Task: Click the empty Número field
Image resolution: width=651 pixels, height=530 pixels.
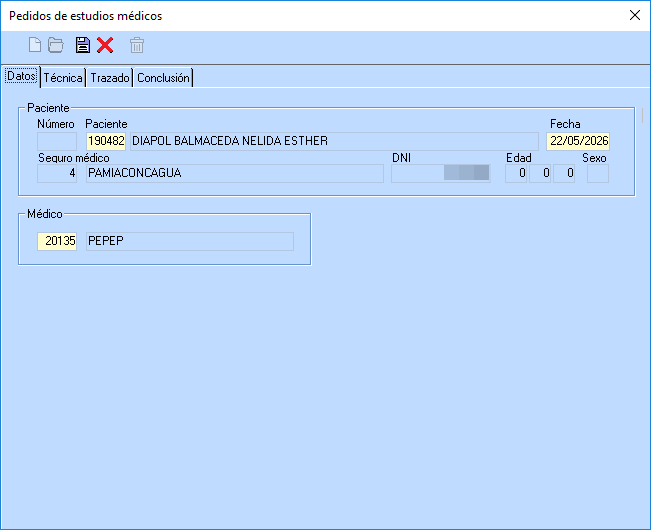Action: click(x=57, y=141)
